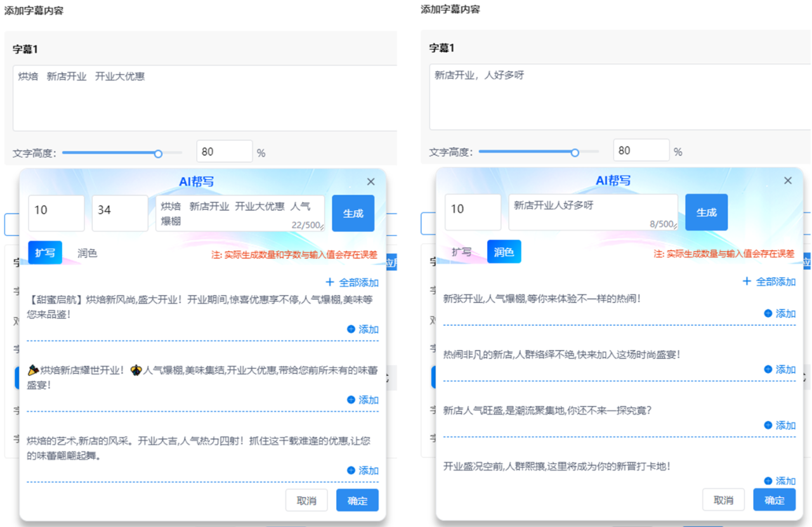Switch to 润色 tab in the 22/500 dialog
The width and height of the screenshot is (812, 527).
pyautogui.click(x=88, y=253)
